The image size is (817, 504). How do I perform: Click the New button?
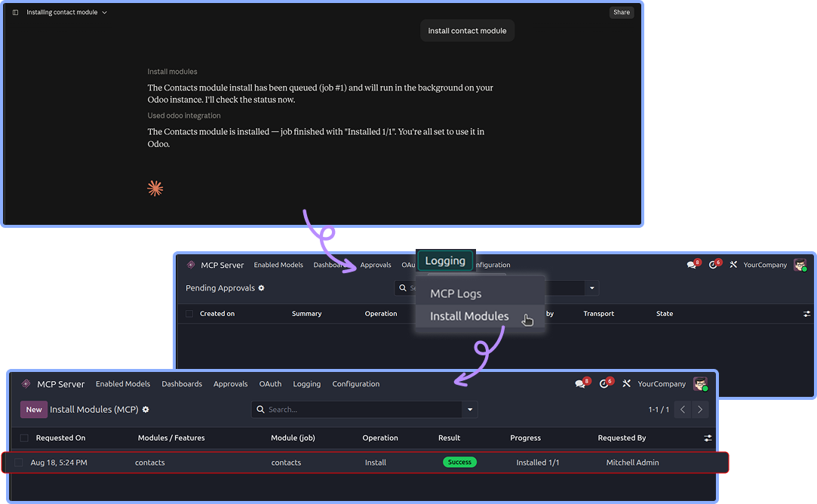[34, 410]
